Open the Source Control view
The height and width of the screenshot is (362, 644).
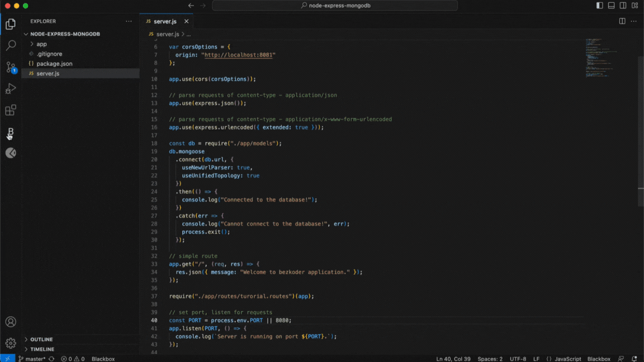11,67
